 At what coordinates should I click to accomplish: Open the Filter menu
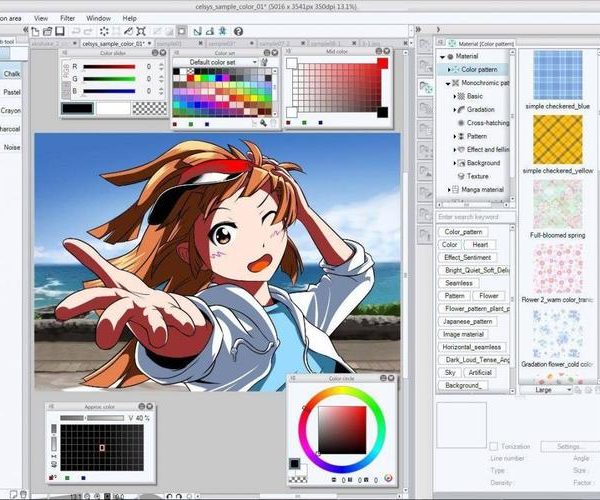pyautogui.click(x=67, y=18)
